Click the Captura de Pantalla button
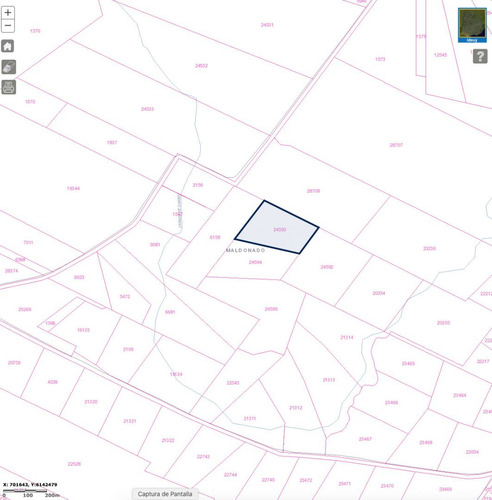The image size is (492, 500). coord(165,494)
